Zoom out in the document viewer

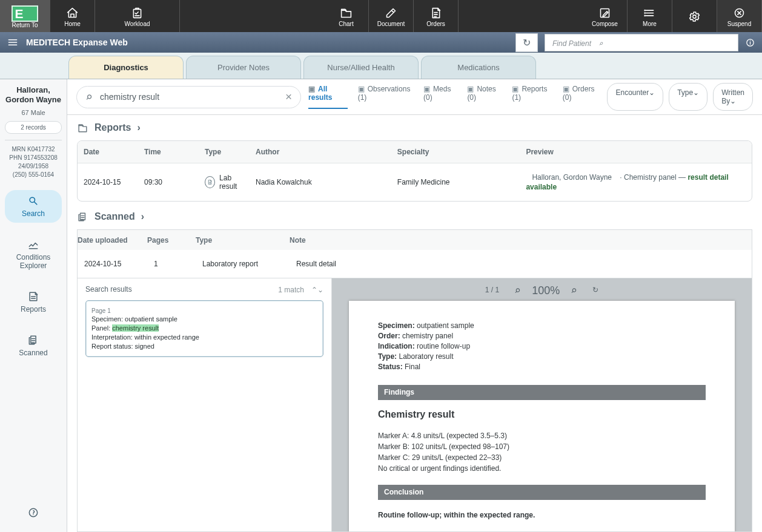[x=518, y=291]
